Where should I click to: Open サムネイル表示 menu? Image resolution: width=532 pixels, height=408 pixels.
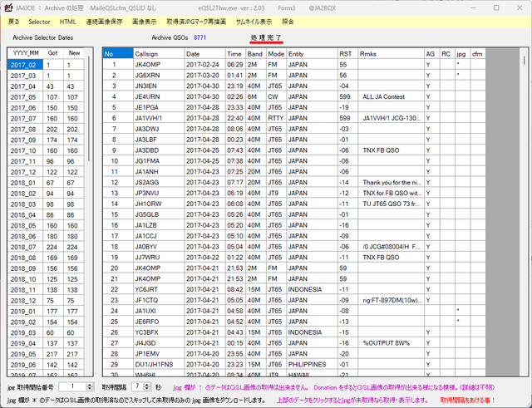pyautogui.click(x=254, y=22)
